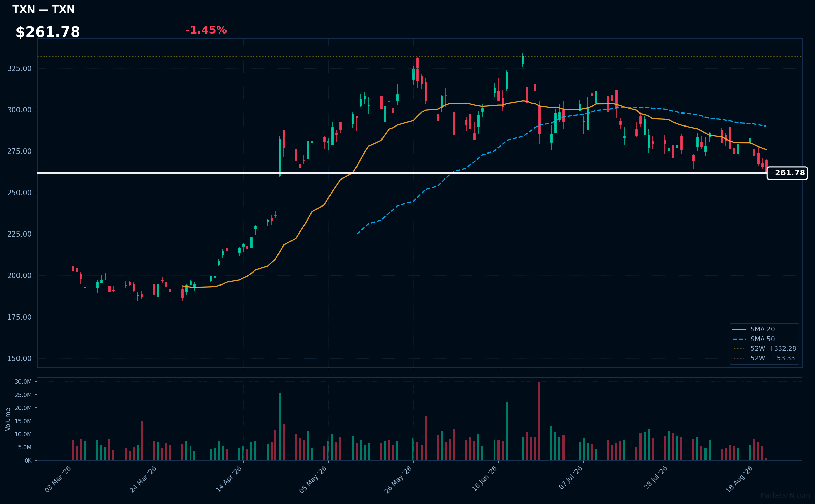Viewport: 815px width, 504px height.
Task: Click the 10.0M volume axis label
Action: point(23,435)
